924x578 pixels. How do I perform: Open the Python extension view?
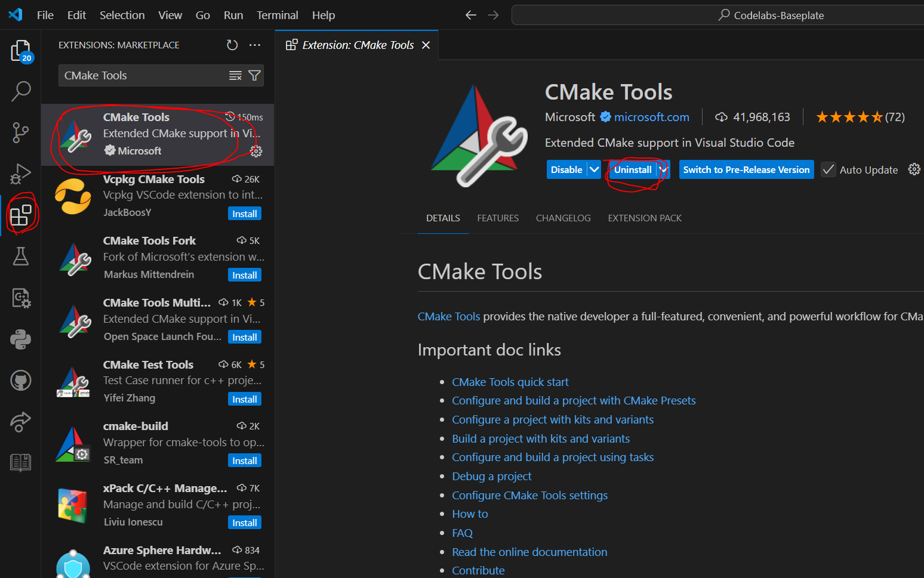(x=21, y=339)
